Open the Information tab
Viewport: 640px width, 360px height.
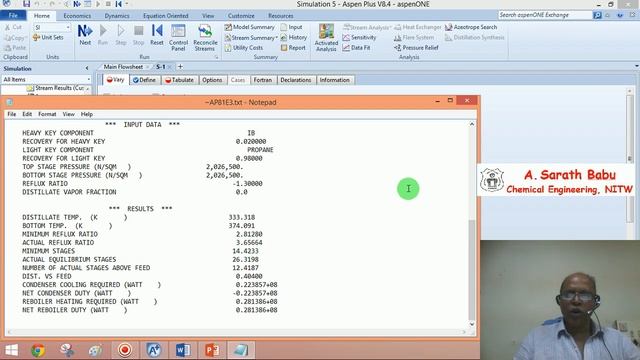[334, 80]
